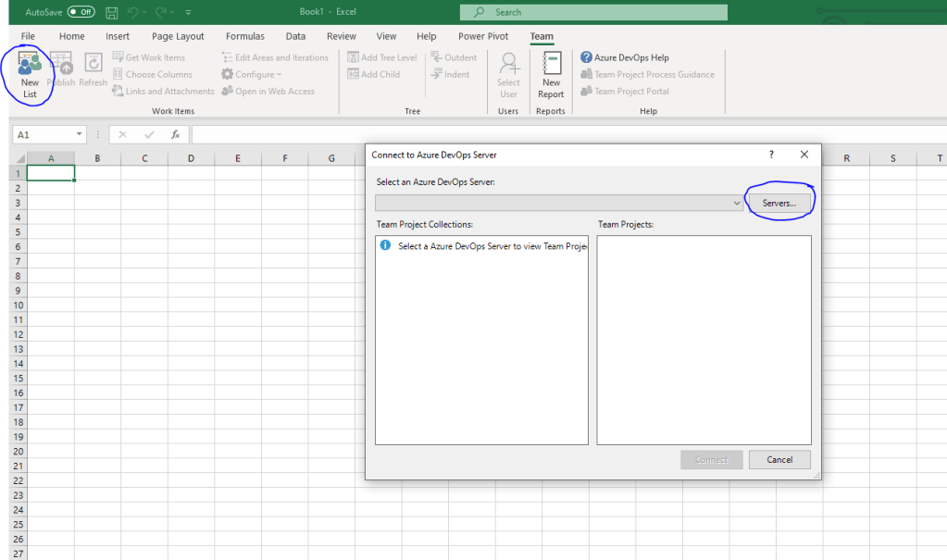
Task: Switch to the Formulas tab
Action: (x=244, y=36)
